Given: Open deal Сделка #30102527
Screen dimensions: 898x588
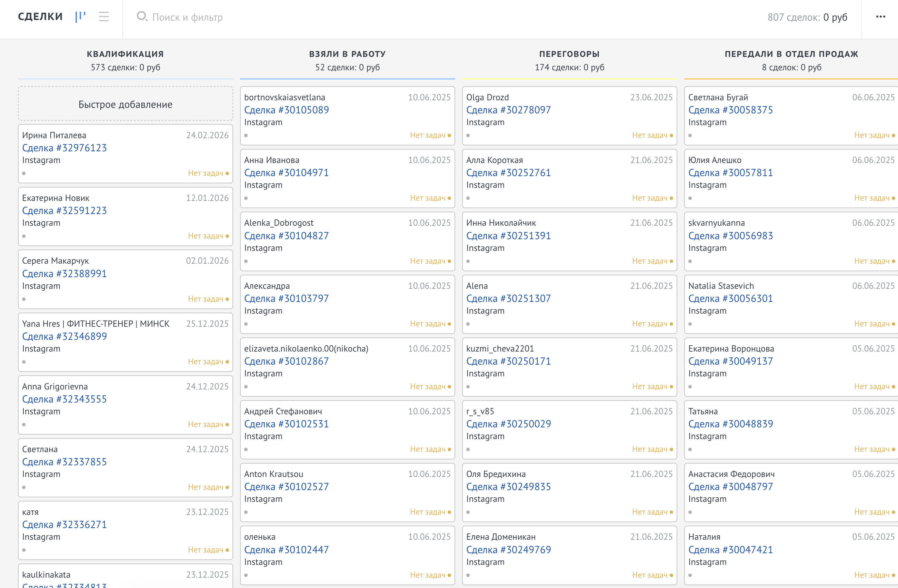Looking at the screenshot, I should (x=286, y=487).
